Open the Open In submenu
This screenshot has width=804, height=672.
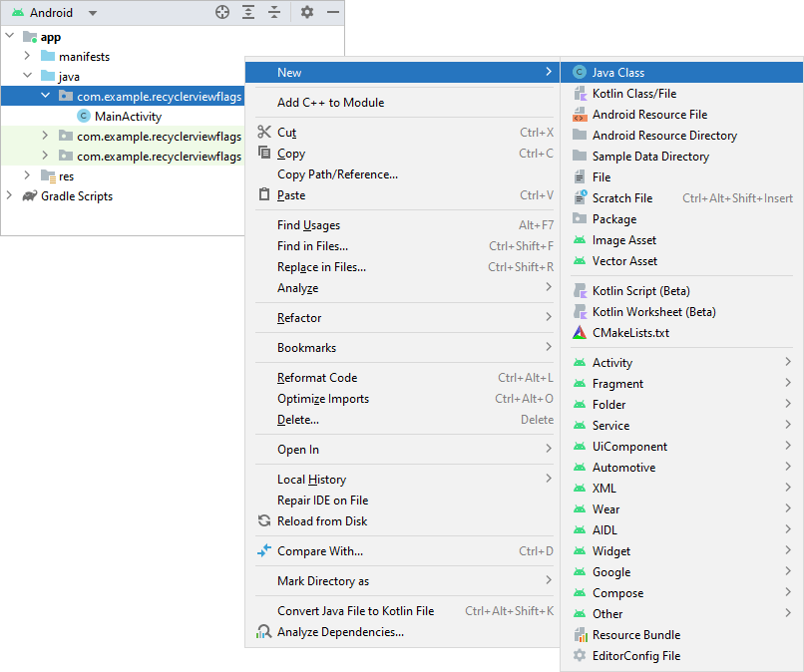point(402,449)
